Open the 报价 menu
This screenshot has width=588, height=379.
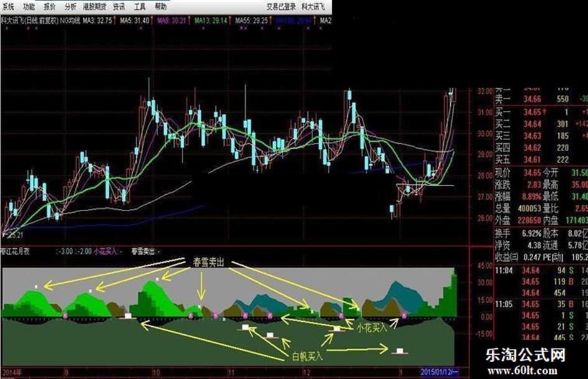(49, 6)
